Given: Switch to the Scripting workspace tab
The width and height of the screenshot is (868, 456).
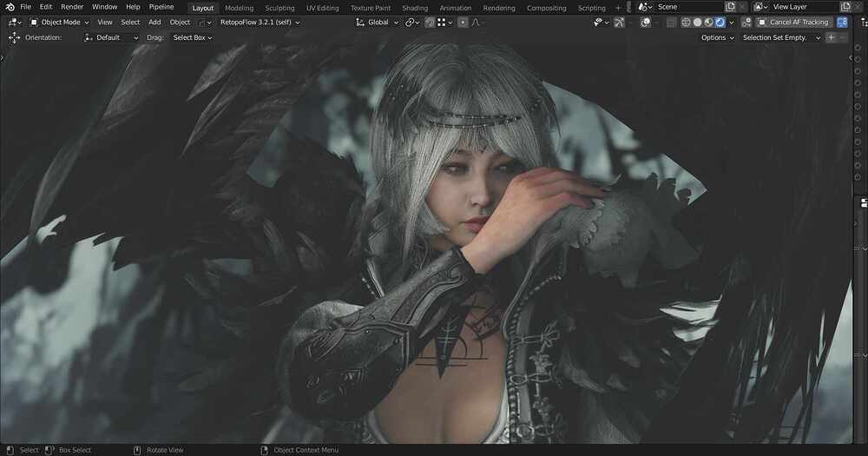Looking at the screenshot, I should (x=591, y=9).
